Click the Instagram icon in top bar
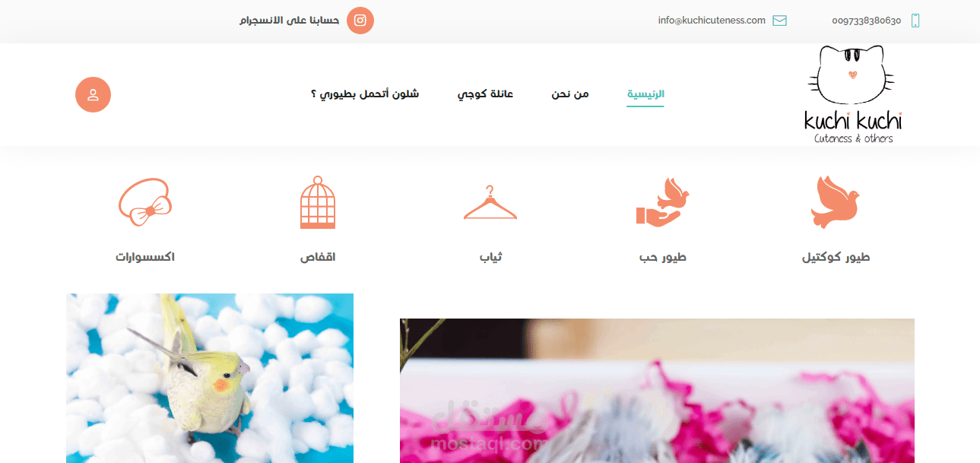980x463 pixels. pos(360,21)
